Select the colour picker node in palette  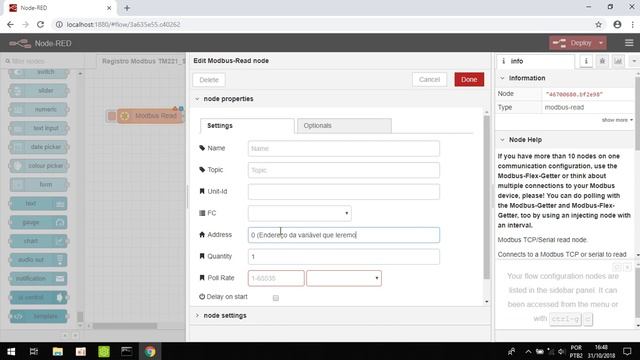click(x=39, y=166)
